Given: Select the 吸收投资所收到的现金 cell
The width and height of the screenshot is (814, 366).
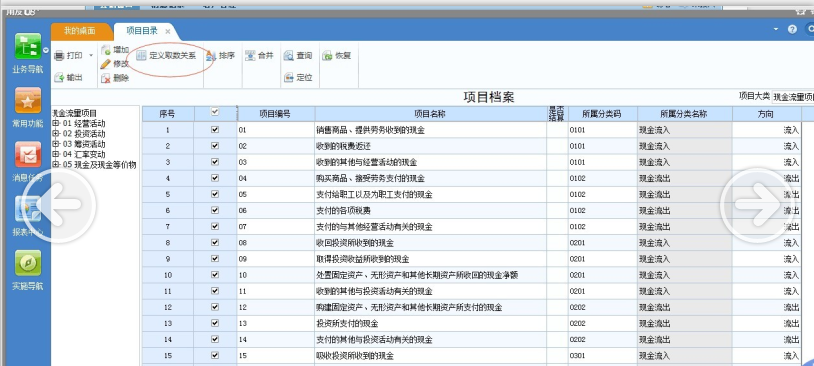Looking at the screenshot, I should pos(430,356).
